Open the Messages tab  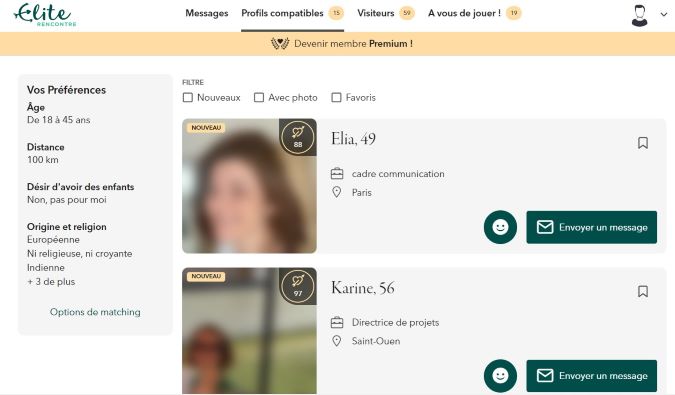click(x=207, y=13)
